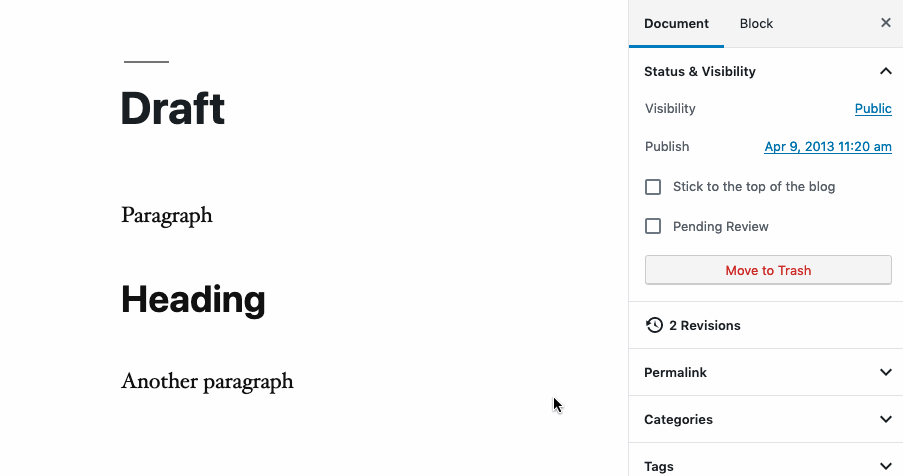Check the Pending Review checkbox
Viewport: 903px width, 476px height.
[x=653, y=227]
